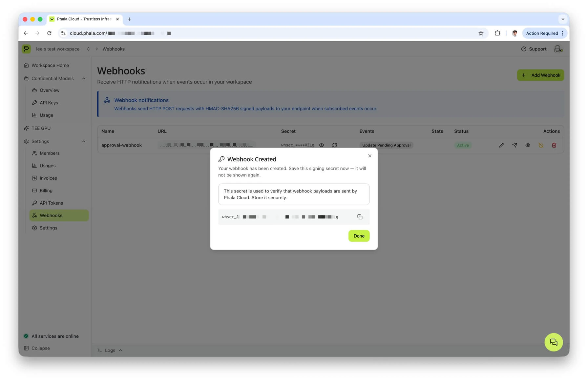The width and height of the screenshot is (588, 381).
Task: Delete approval-webhook using the trash icon
Action: coord(554,145)
